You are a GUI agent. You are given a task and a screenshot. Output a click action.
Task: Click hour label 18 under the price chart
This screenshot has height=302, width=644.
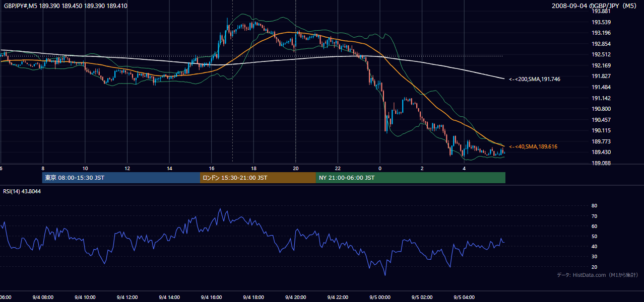point(253,169)
